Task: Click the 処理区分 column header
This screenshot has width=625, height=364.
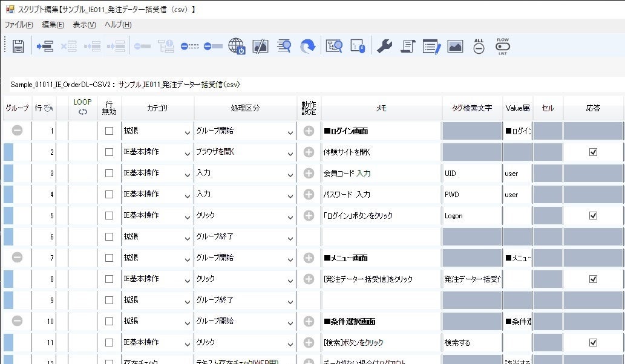Action: [245, 108]
